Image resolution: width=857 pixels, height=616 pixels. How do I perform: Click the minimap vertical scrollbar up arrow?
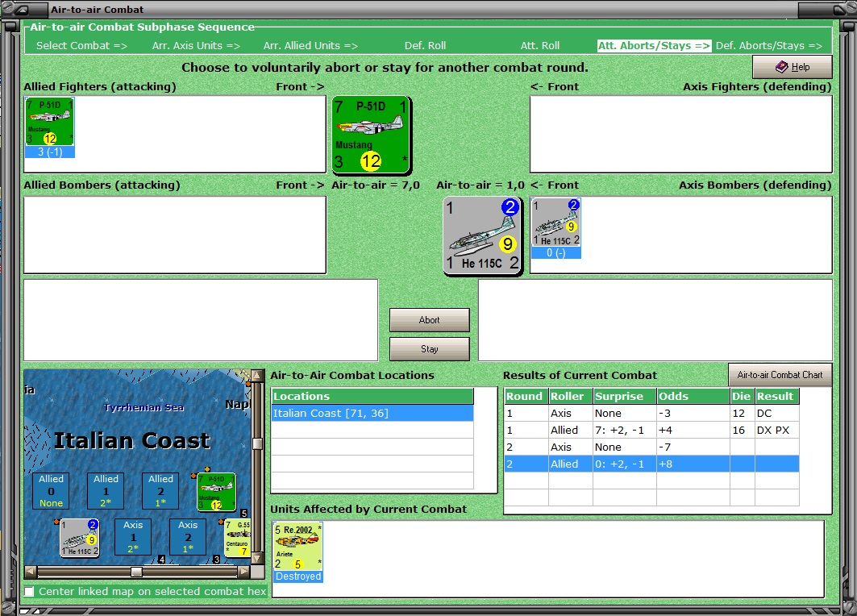coord(257,376)
